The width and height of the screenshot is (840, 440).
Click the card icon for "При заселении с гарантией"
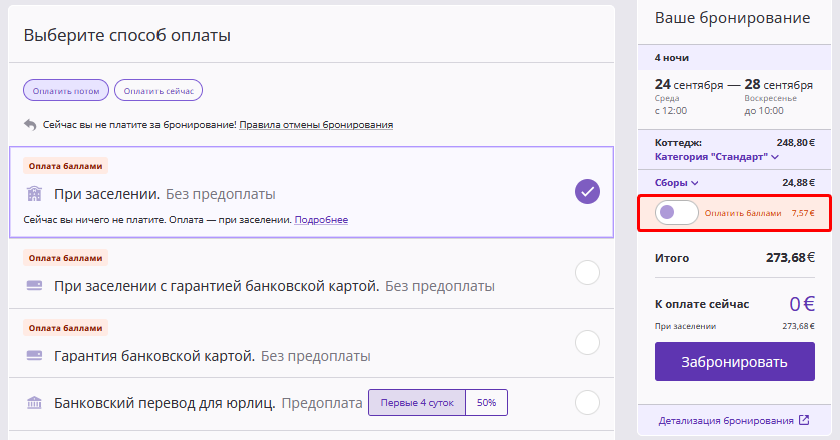(x=34, y=286)
